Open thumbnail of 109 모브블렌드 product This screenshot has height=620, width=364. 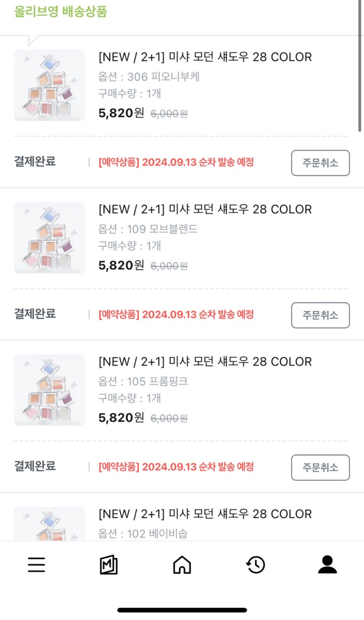tap(49, 237)
